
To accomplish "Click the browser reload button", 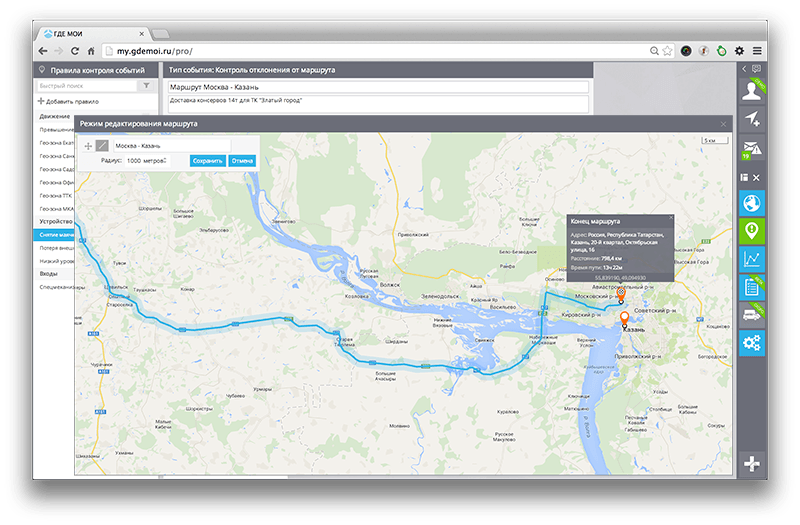I will (75, 51).
